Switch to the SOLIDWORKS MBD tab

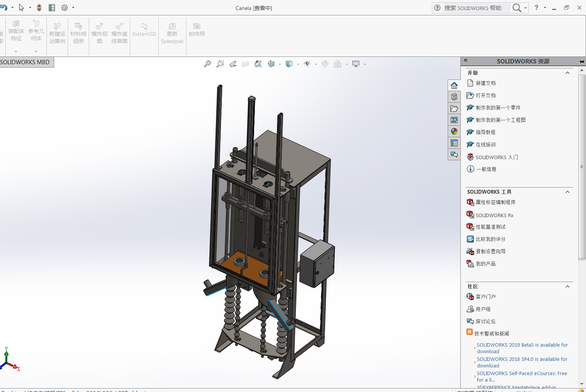[25, 62]
